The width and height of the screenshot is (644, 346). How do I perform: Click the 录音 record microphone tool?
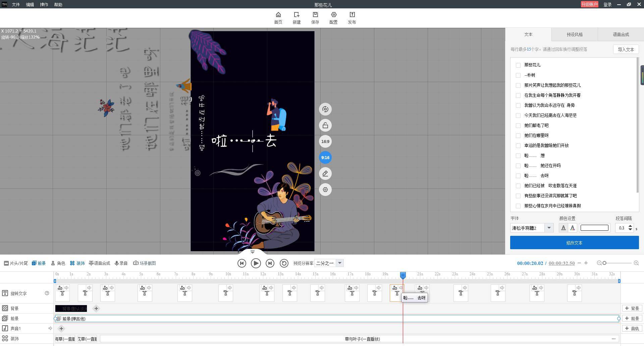(121, 263)
